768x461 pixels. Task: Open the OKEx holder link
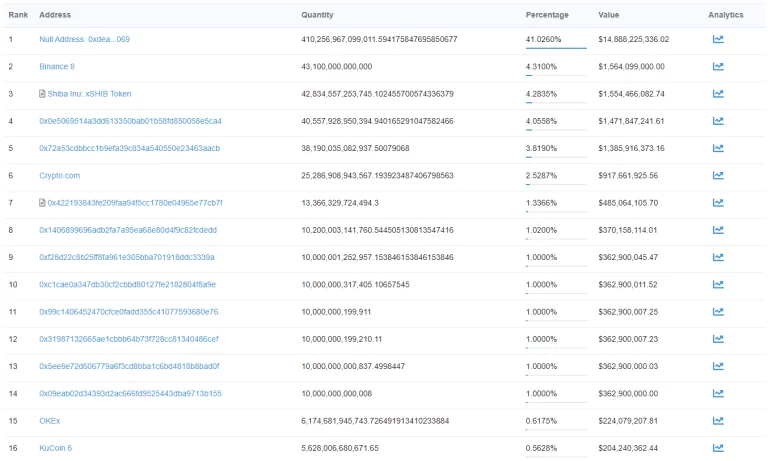click(50, 421)
